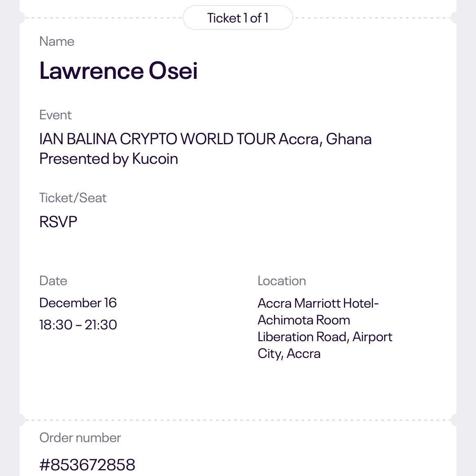
Task: Click the "City, Accra" address line
Action: pyautogui.click(x=289, y=354)
